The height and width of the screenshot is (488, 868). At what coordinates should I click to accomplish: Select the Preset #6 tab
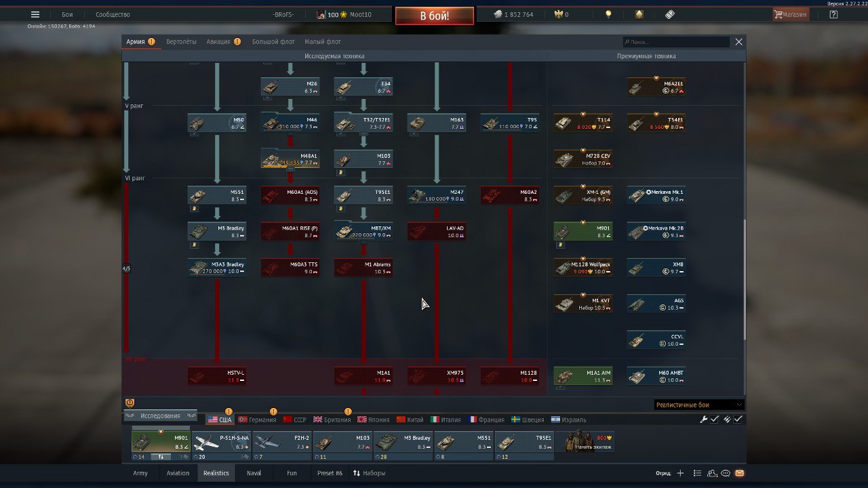coord(330,473)
